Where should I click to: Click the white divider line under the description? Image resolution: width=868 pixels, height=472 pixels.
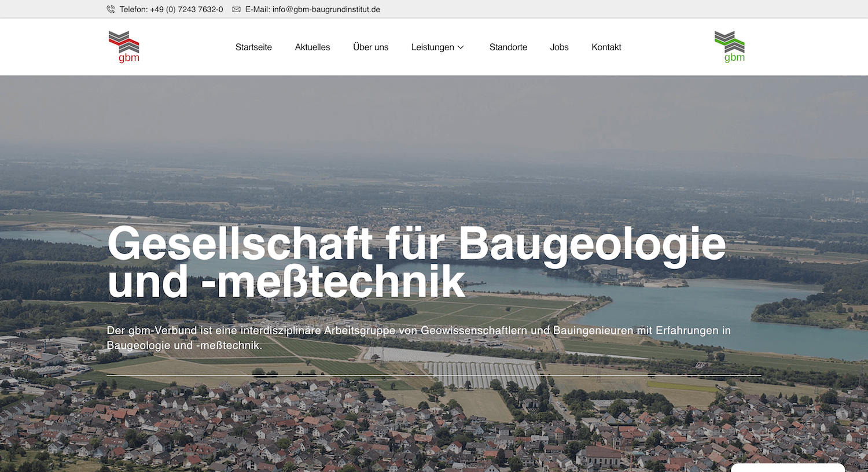[x=434, y=375]
